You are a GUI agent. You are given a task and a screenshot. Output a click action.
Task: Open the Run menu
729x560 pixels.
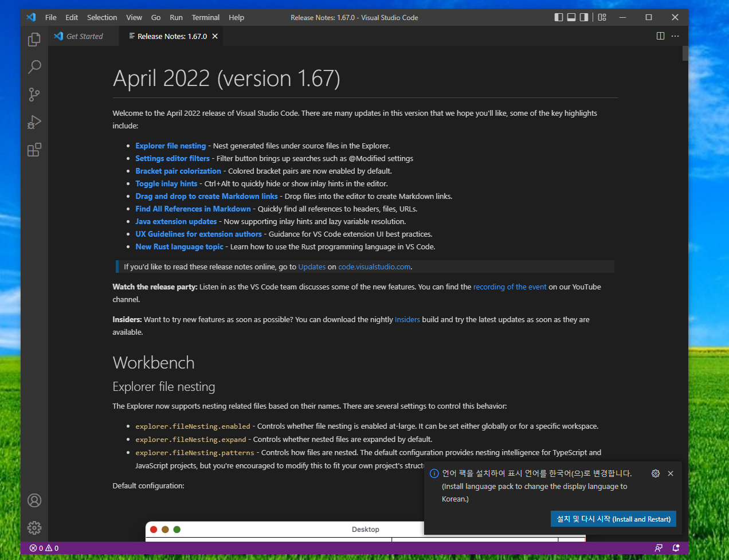(177, 17)
